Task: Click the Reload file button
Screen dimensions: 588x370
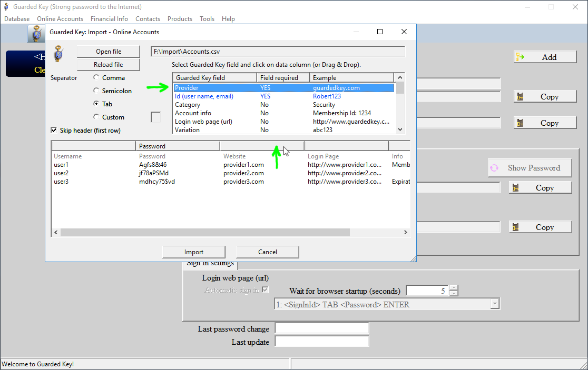Action: (109, 64)
